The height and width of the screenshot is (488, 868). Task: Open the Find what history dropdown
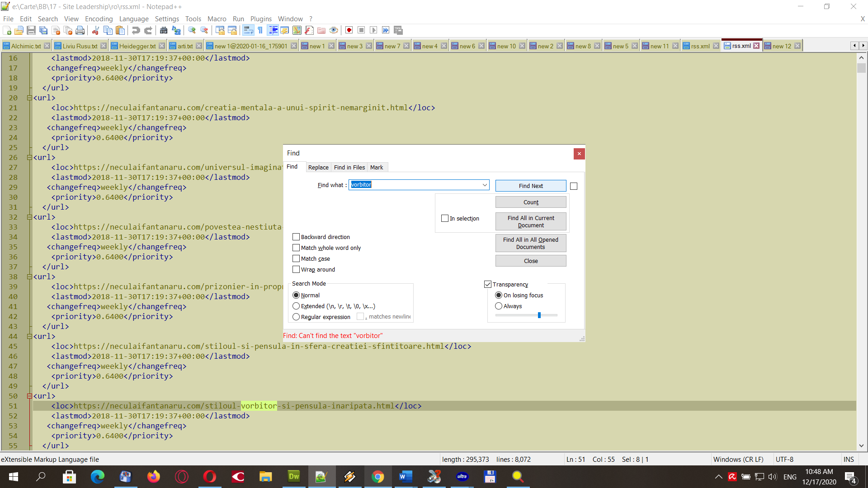[485, 185]
